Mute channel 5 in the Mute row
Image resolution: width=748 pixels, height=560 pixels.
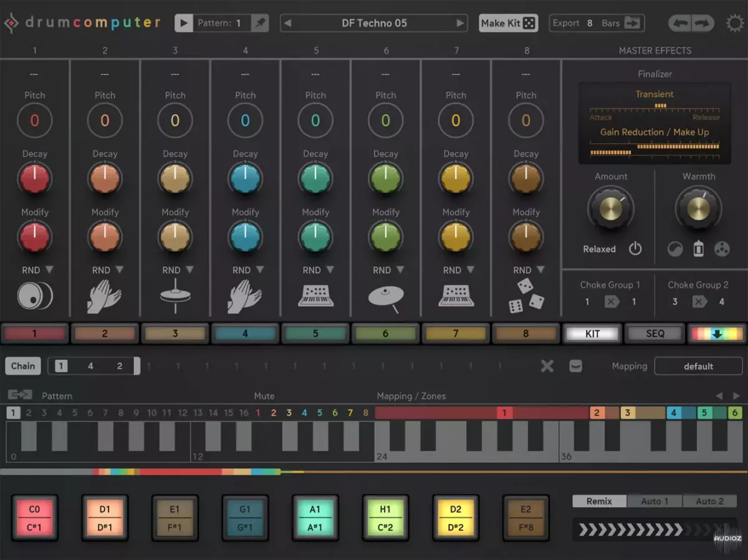point(320,413)
